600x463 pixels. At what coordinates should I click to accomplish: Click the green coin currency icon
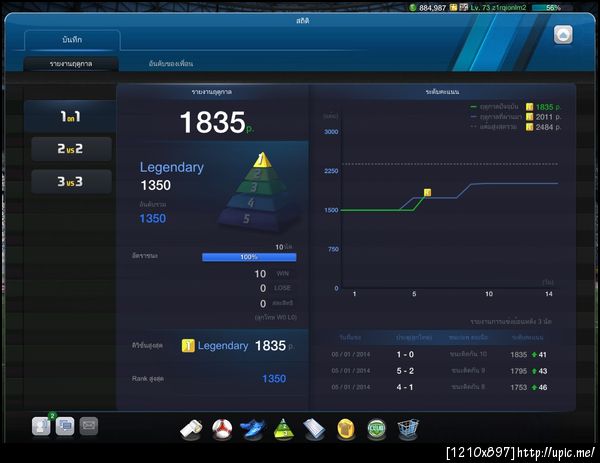point(412,7)
